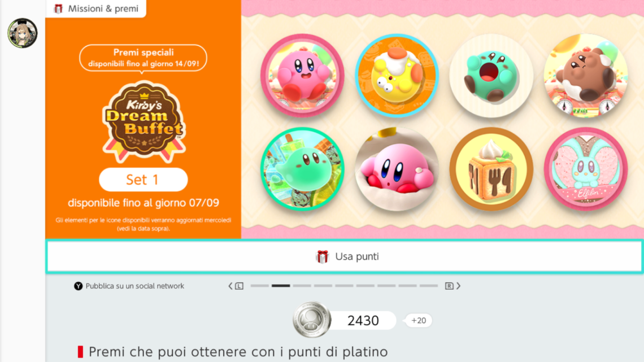The image size is (644, 362).
Task: Open the user profile avatar
Action: click(x=23, y=33)
